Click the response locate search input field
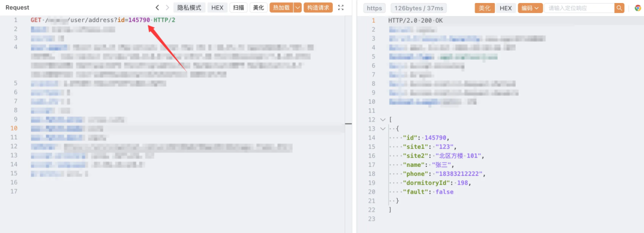This screenshot has height=233, width=644. pos(579,8)
